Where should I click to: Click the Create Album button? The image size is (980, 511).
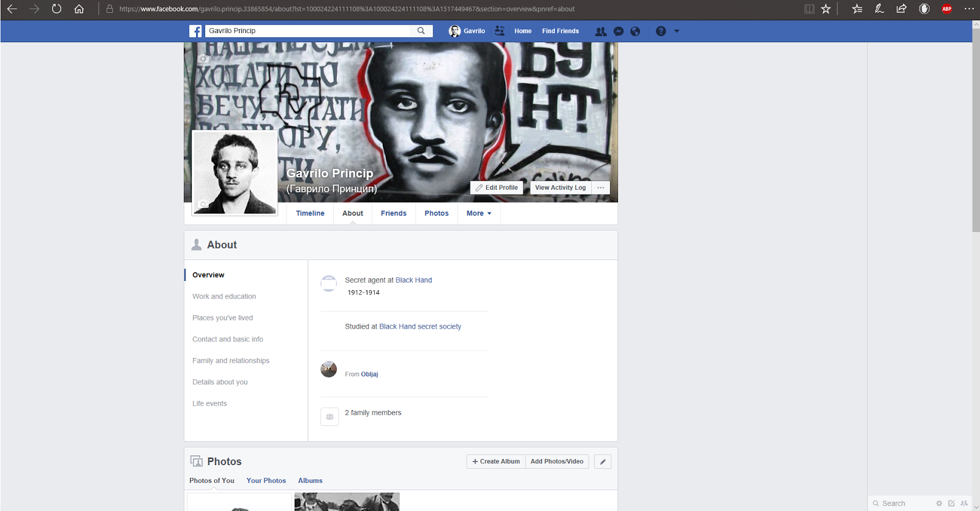(x=496, y=461)
